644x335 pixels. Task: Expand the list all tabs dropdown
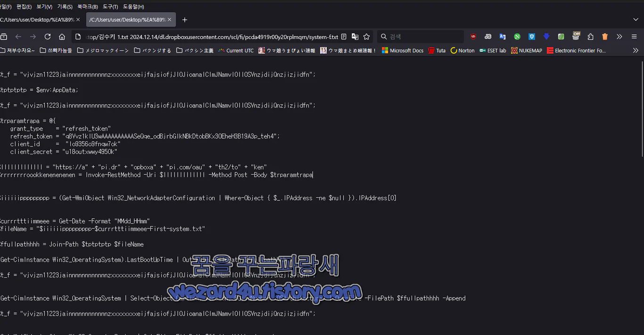point(636,20)
